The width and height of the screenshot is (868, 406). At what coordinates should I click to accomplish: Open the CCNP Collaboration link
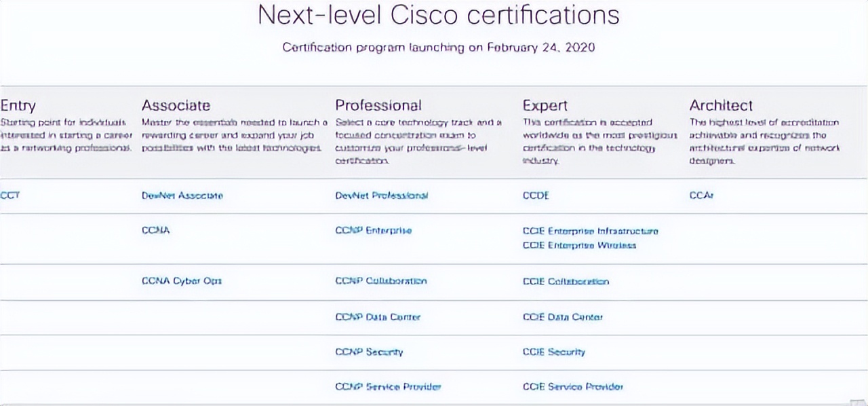(x=380, y=281)
